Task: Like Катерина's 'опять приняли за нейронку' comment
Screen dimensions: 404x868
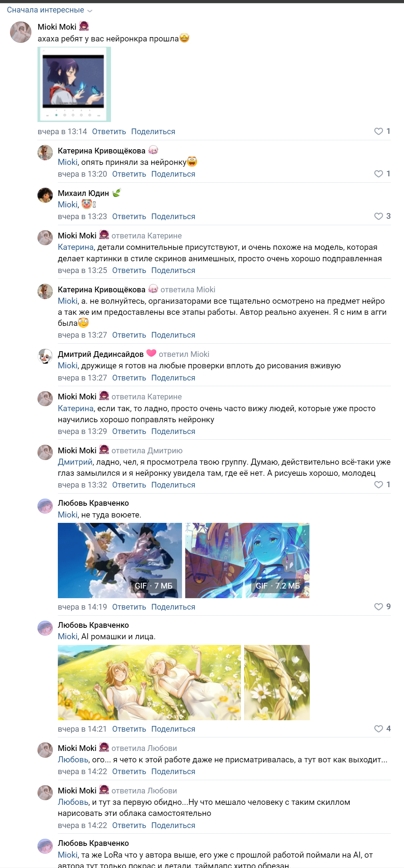Action: pyautogui.click(x=378, y=174)
